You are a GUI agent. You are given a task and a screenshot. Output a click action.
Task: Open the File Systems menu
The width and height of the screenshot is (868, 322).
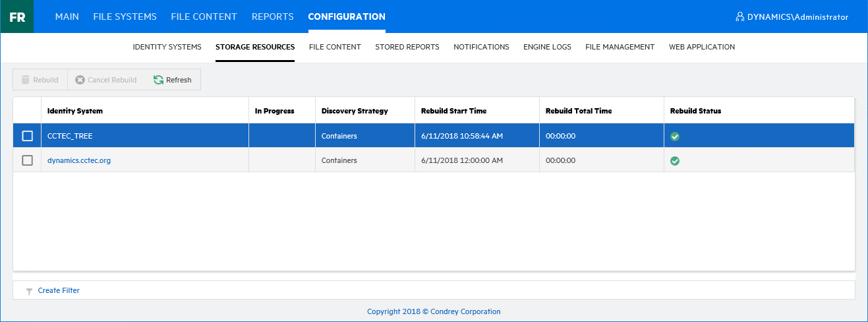pos(125,16)
